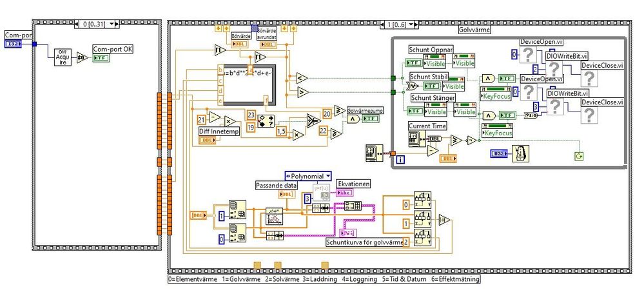Click the Börvärde avrundat DBL terminal

[268, 44]
